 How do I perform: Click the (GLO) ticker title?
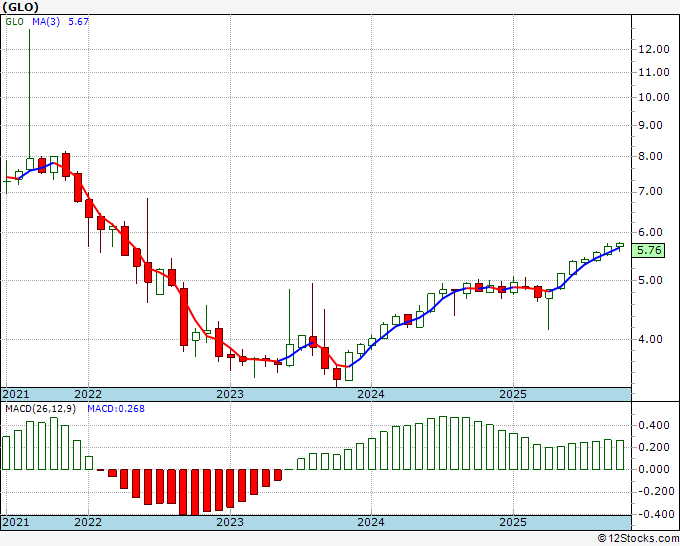[20, 7]
